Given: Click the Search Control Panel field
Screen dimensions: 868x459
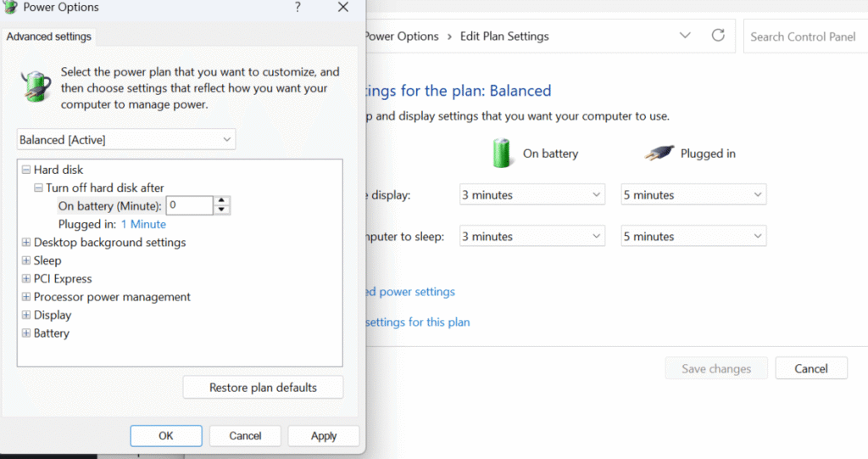Looking at the screenshot, I should click(x=803, y=36).
